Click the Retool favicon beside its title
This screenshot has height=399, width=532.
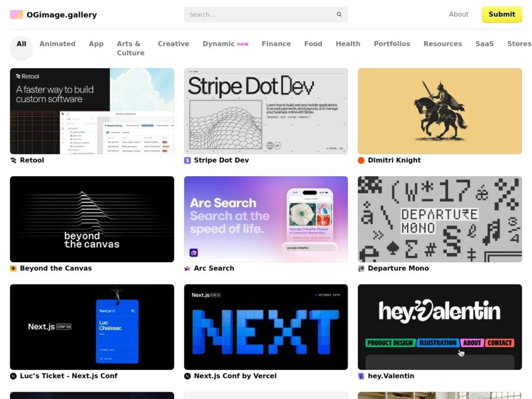[x=13, y=161]
